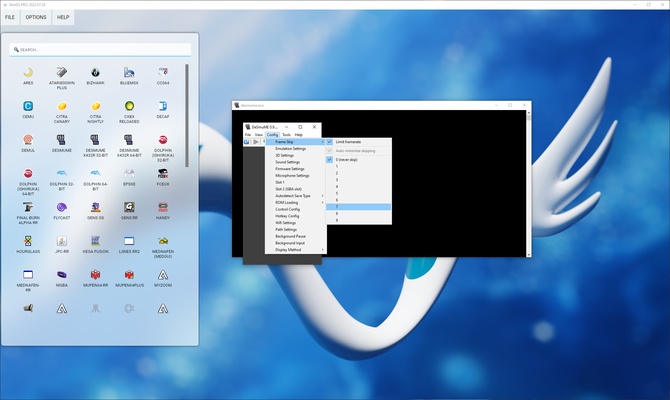Set frame skip to 9
Image resolution: width=670 pixels, height=400 pixels.
point(359,221)
